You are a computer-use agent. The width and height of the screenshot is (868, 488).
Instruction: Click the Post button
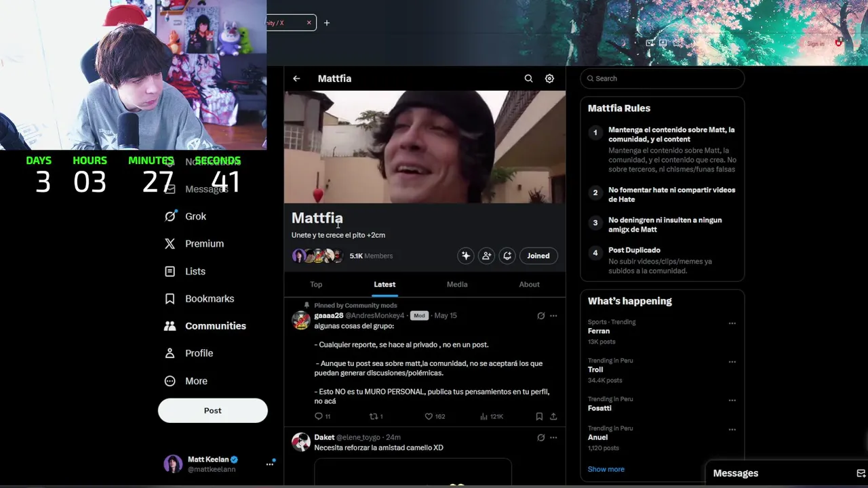(x=213, y=411)
